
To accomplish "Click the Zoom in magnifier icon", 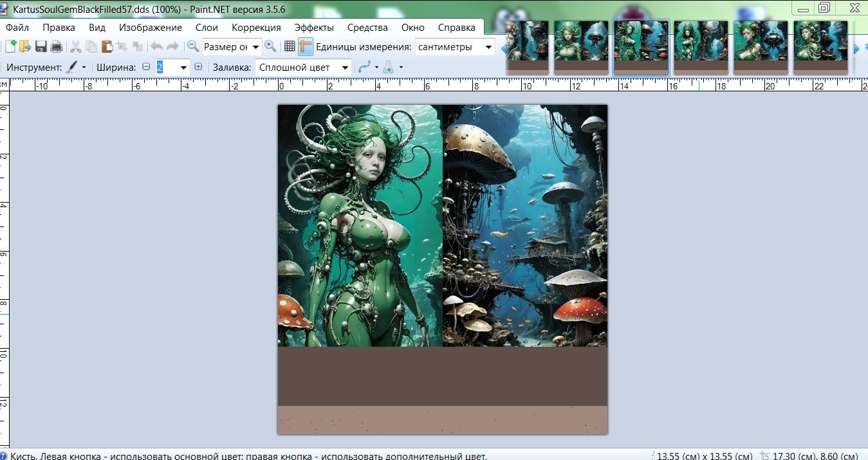I will [270, 46].
